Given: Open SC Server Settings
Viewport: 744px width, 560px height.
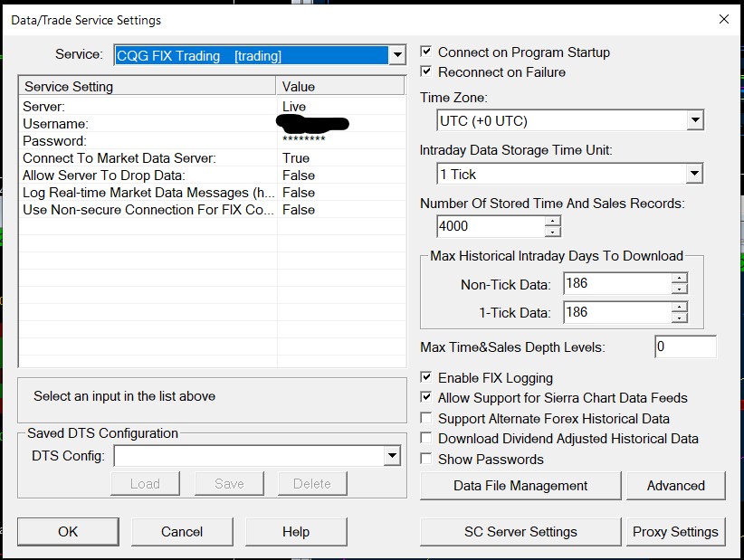Looking at the screenshot, I should pos(520,532).
